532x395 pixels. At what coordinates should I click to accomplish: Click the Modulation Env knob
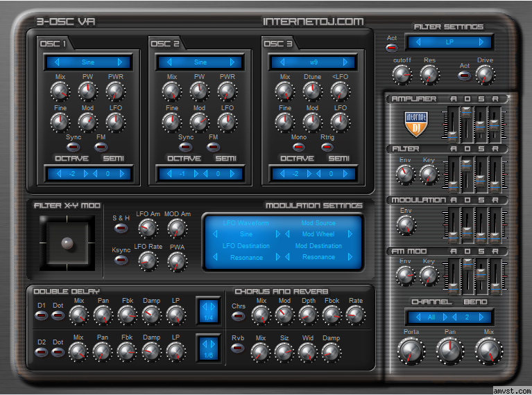(x=406, y=225)
